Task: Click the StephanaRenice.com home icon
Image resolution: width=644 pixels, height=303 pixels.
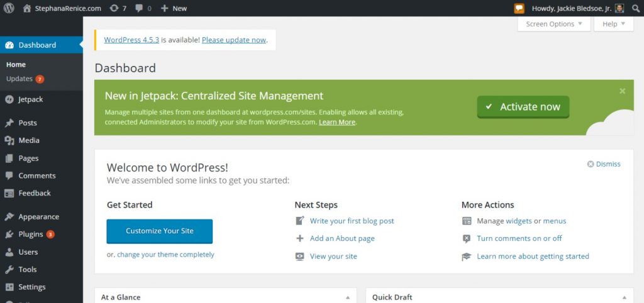Action: pyautogui.click(x=27, y=8)
